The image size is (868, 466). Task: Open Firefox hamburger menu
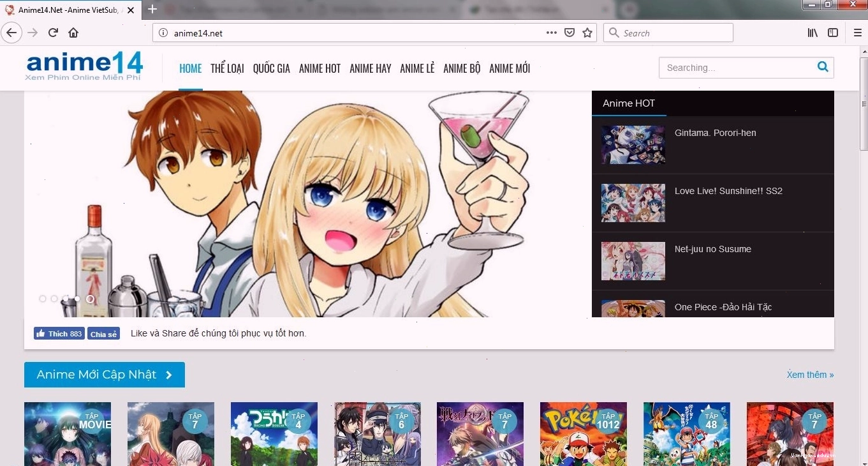858,33
